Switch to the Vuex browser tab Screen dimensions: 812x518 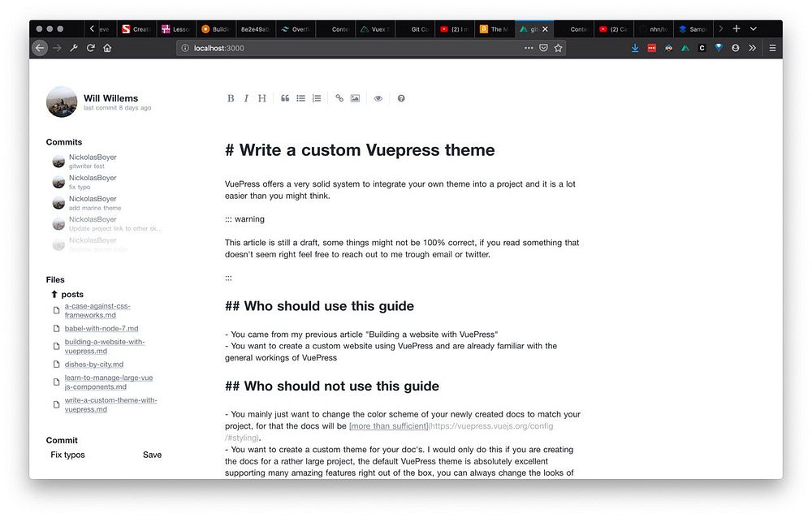coord(375,29)
